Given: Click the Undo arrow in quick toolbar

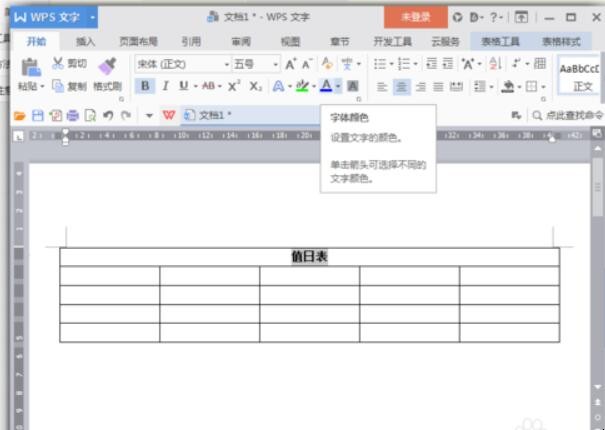Looking at the screenshot, I should point(107,115).
